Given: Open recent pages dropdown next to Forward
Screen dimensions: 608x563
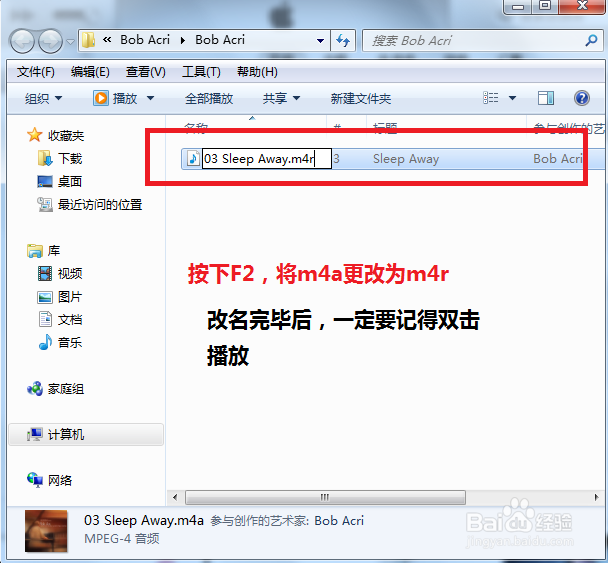Looking at the screenshot, I should pyautogui.click(x=70, y=41).
